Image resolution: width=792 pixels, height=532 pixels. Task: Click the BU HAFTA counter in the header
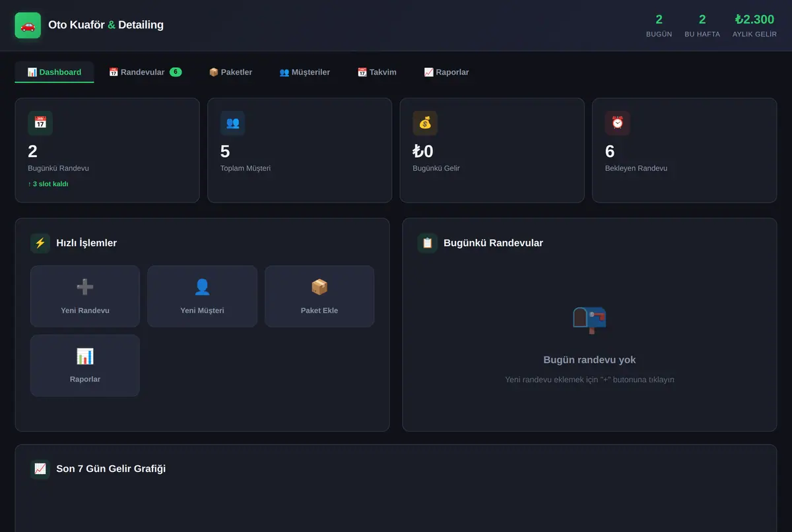pyautogui.click(x=702, y=26)
